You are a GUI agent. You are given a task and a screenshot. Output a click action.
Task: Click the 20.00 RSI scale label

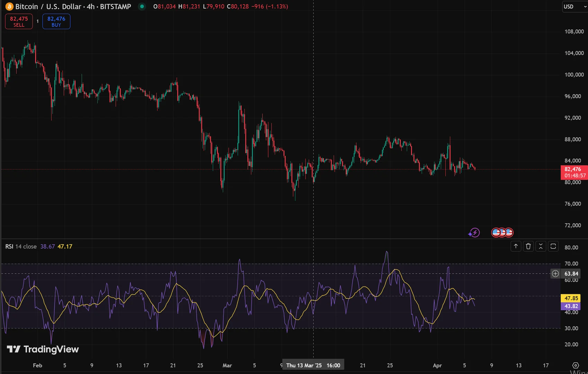pyautogui.click(x=571, y=344)
